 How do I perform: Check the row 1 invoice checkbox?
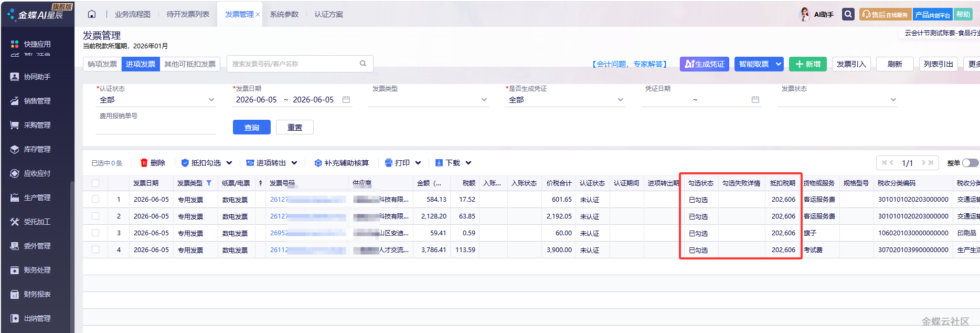tap(95, 200)
